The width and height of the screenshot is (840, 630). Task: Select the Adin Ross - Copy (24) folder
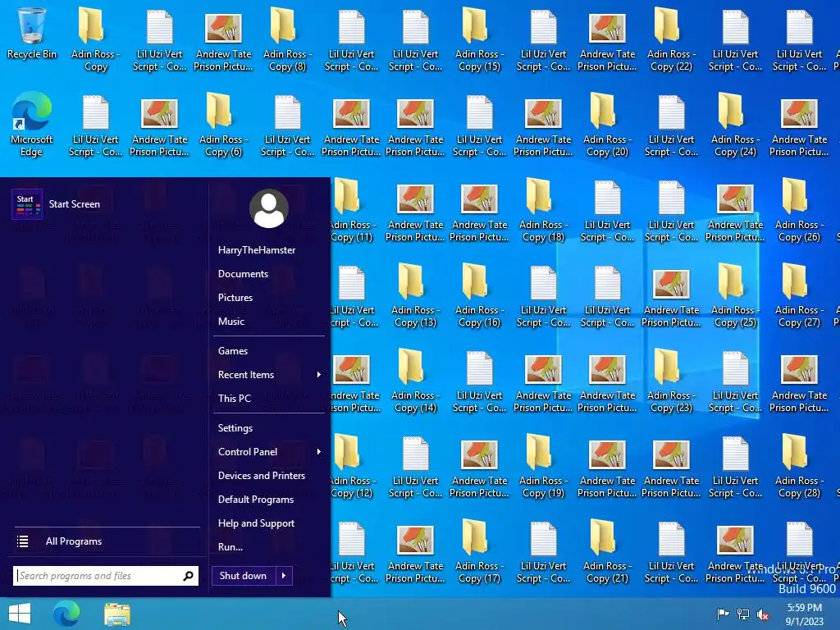[735, 125]
